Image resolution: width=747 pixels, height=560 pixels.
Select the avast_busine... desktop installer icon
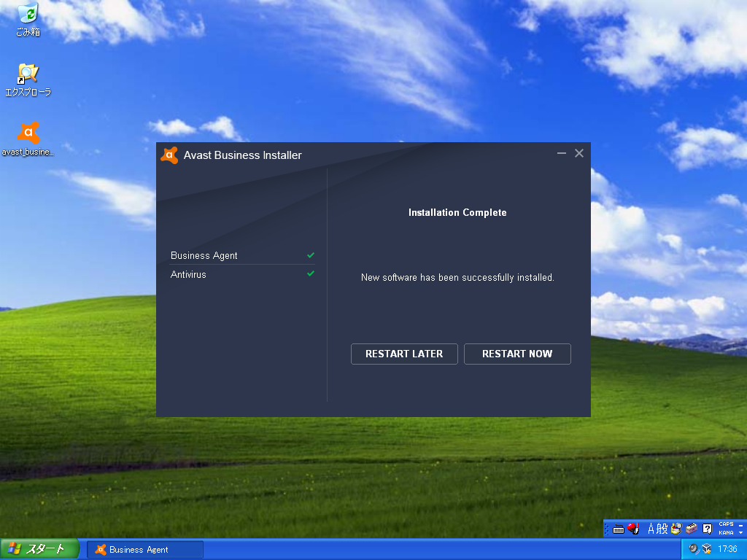(x=28, y=139)
